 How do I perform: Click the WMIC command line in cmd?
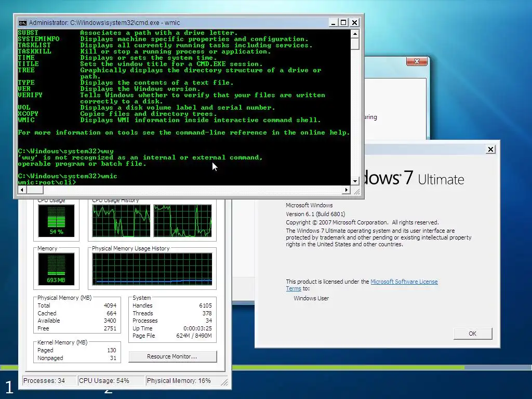coord(169,120)
